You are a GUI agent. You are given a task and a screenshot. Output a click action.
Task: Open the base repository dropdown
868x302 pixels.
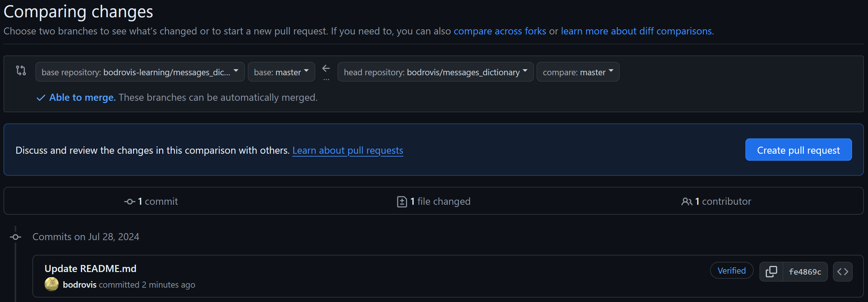(x=139, y=71)
